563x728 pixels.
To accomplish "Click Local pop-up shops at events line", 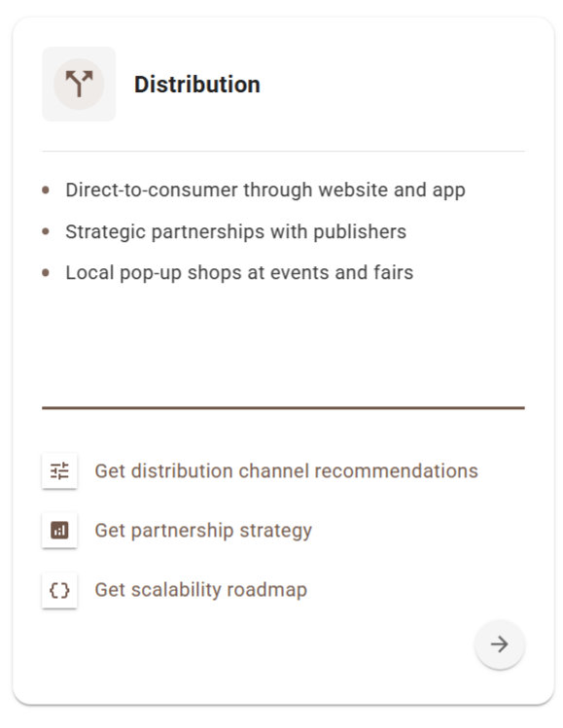I will coord(239,272).
